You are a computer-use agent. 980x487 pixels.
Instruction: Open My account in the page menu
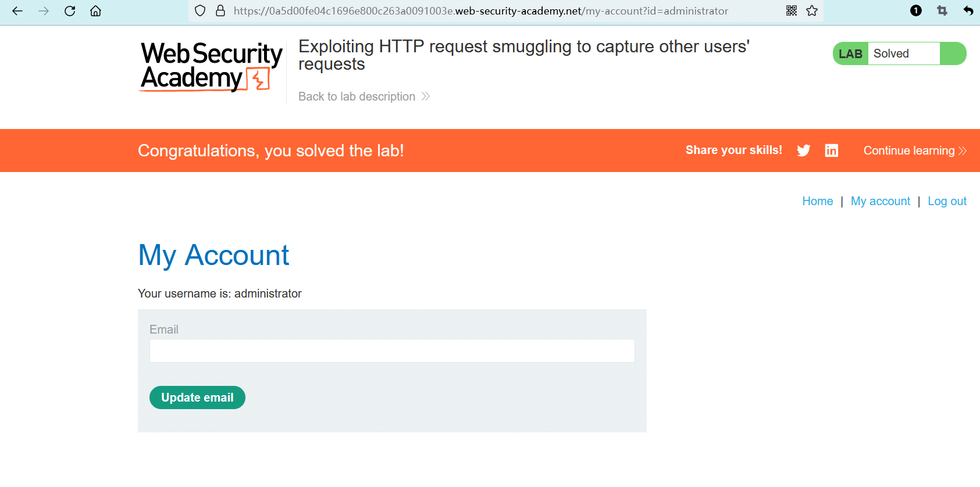click(x=880, y=201)
